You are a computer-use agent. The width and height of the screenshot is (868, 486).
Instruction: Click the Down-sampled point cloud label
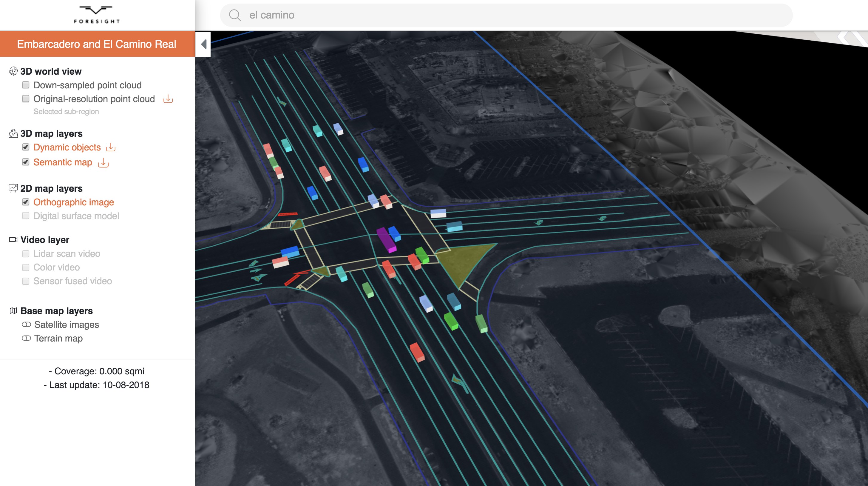tap(87, 85)
